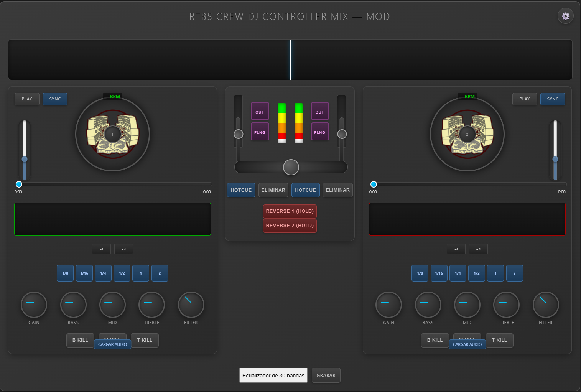Set HOTCUE for deck one
The image size is (581, 392).
[x=241, y=190]
